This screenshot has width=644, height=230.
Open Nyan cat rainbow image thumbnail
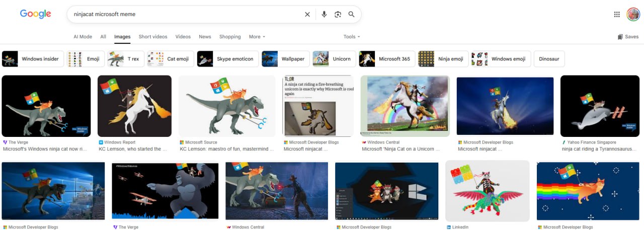[x=588, y=191]
